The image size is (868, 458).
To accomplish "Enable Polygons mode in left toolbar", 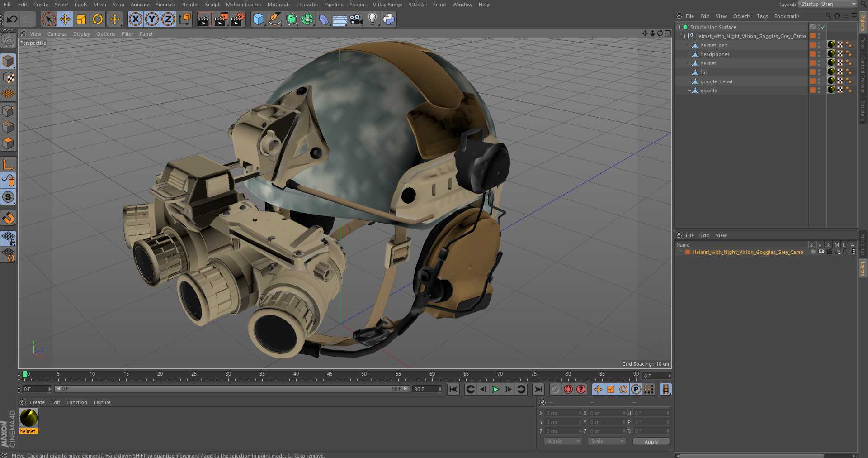I will [x=9, y=143].
